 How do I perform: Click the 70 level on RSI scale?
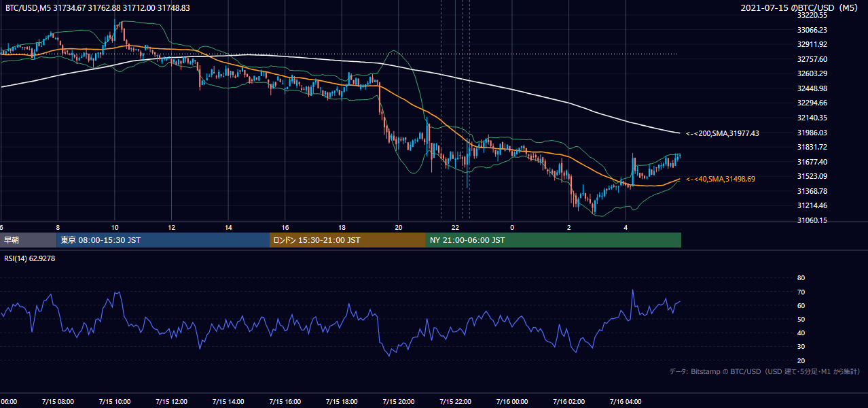pyautogui.click(x=801, y=292)
